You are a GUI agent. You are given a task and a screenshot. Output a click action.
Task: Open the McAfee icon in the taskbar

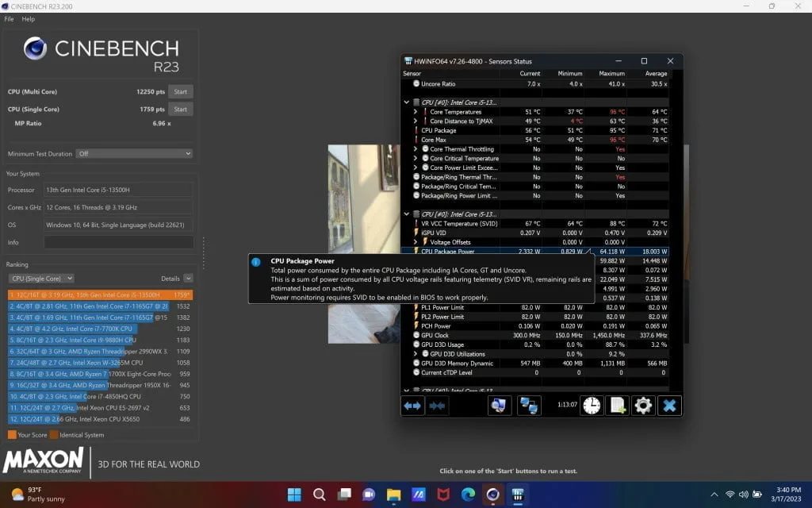tap(443, 495)
